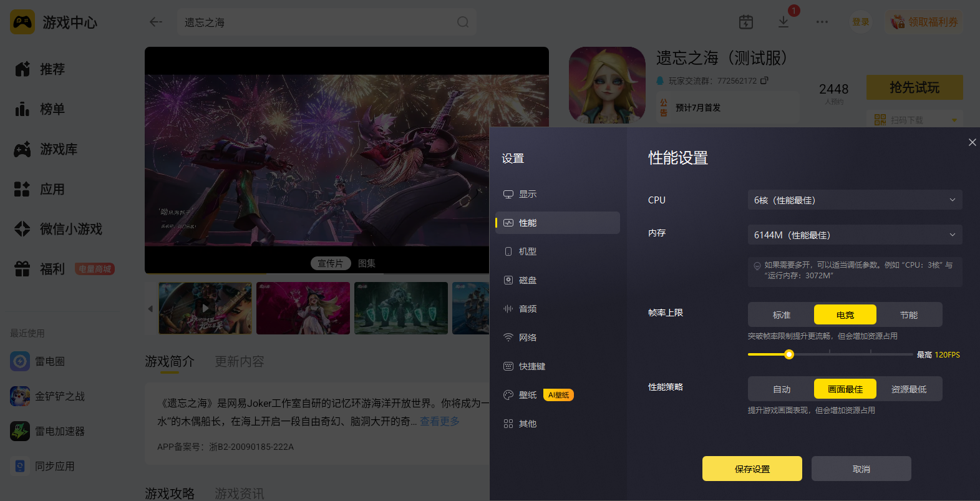Select the 性能 settings category
This screenshot has width=980, height=501.
coord(558,223)
